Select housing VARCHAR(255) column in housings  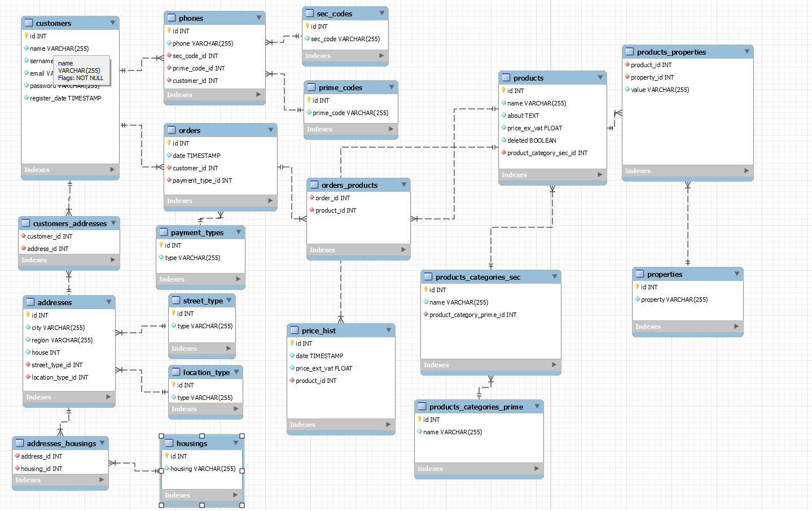tap(202, 469)
